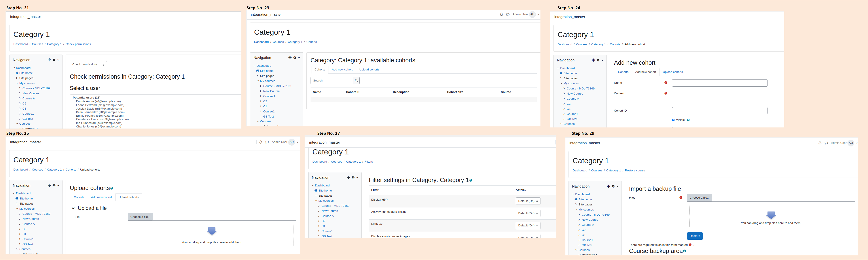Click Site home in Step 25 navigation
This screenshot has width=868, height=260.
[26, 199]
